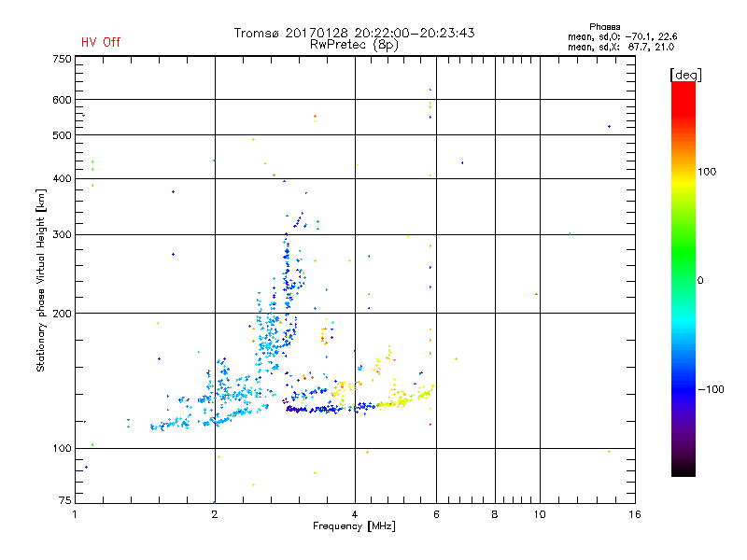This screenshot has width=747, height=560.
Task: Click the y-axis tick label '400'
Action: (62, 178)
